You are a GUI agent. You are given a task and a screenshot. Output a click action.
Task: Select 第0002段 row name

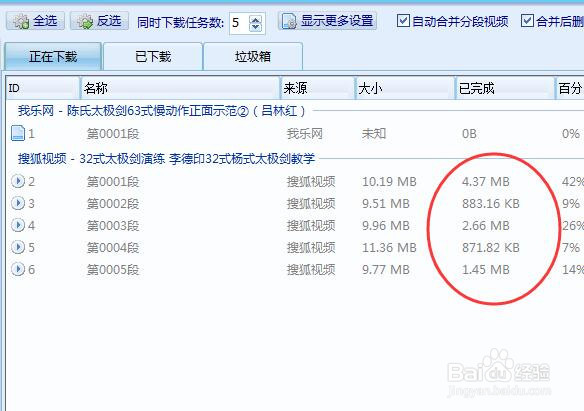click(113, 204)
